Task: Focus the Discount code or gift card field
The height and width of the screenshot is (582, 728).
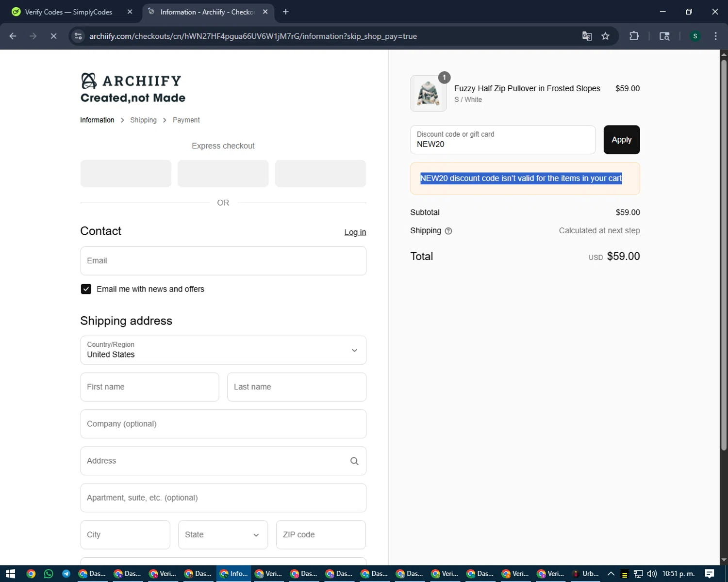Action: click(x=503, y=140)
